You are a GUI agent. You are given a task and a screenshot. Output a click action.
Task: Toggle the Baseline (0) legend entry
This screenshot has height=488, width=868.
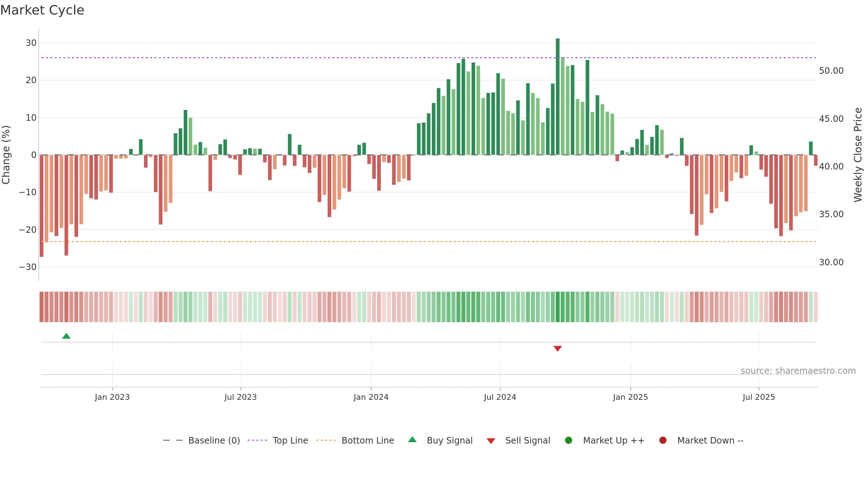click(201, 440)
